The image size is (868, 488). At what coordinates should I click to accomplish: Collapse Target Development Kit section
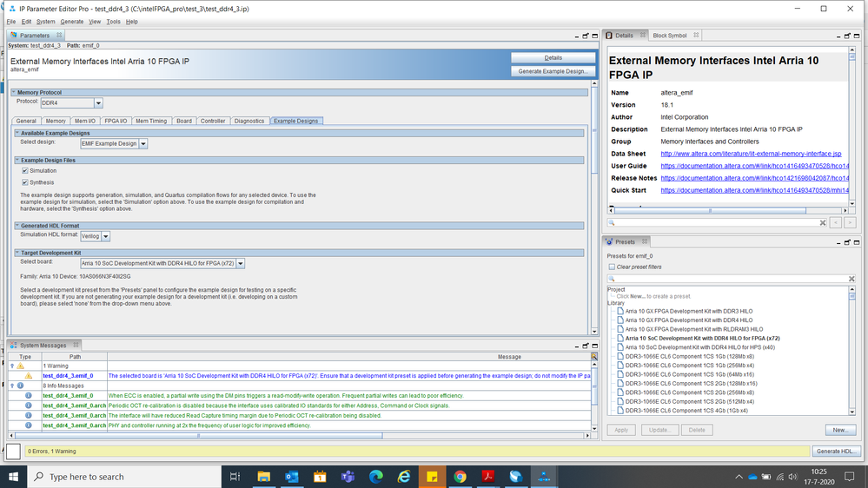17,253
